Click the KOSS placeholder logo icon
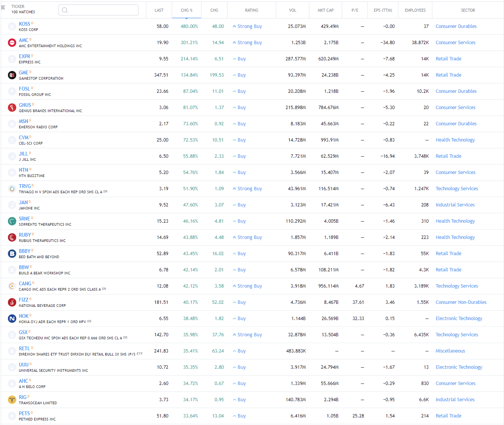Image resolution: width=504 pixels, height=425 pixels. pos(12,26)
